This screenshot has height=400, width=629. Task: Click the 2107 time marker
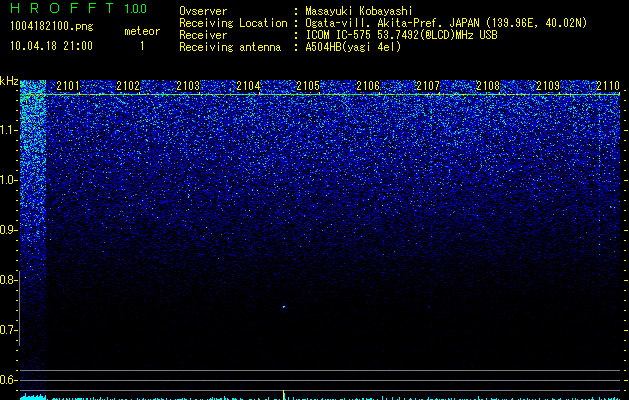pyautogui.click(x=428, y=85)
